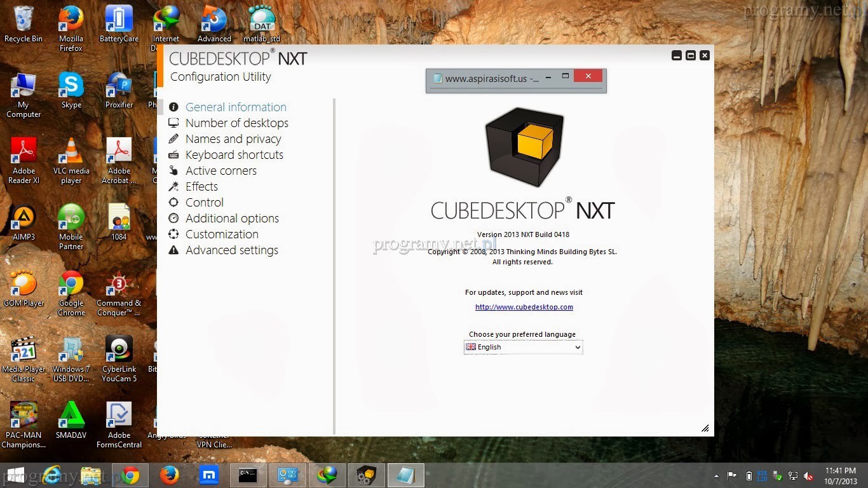The height and width of the screenshot is (488, 868).
Task: Click the warning triangle Advanced settings icon
Action: pyautogui.click(x=173, y=250)
